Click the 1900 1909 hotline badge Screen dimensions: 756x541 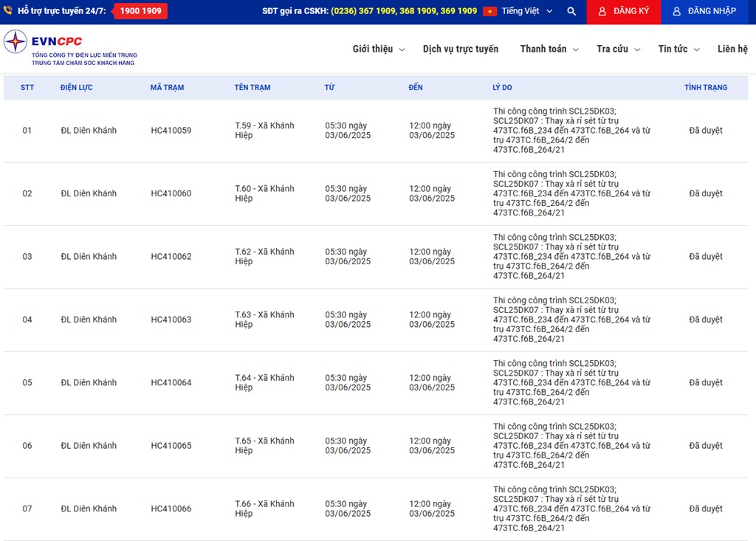pyautogui.click(x=140, y=11)
